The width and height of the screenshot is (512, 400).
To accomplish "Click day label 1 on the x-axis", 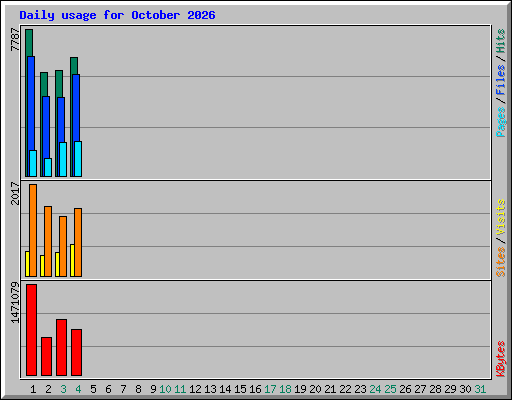I will click(x=33, y=389).
